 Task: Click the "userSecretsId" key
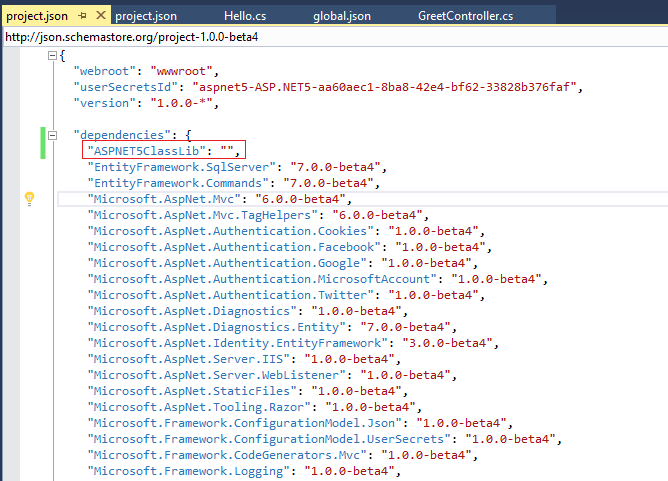[126, 87]
